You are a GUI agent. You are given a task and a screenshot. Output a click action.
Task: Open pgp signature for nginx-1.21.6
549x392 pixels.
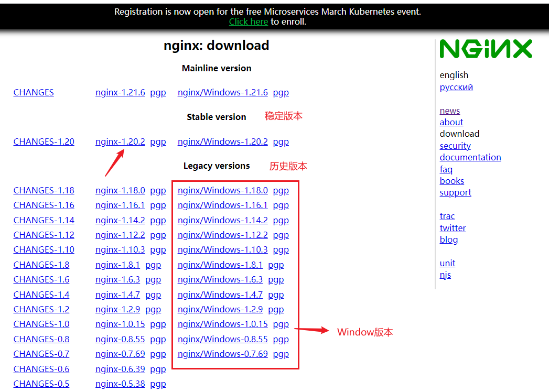point(158,93)
